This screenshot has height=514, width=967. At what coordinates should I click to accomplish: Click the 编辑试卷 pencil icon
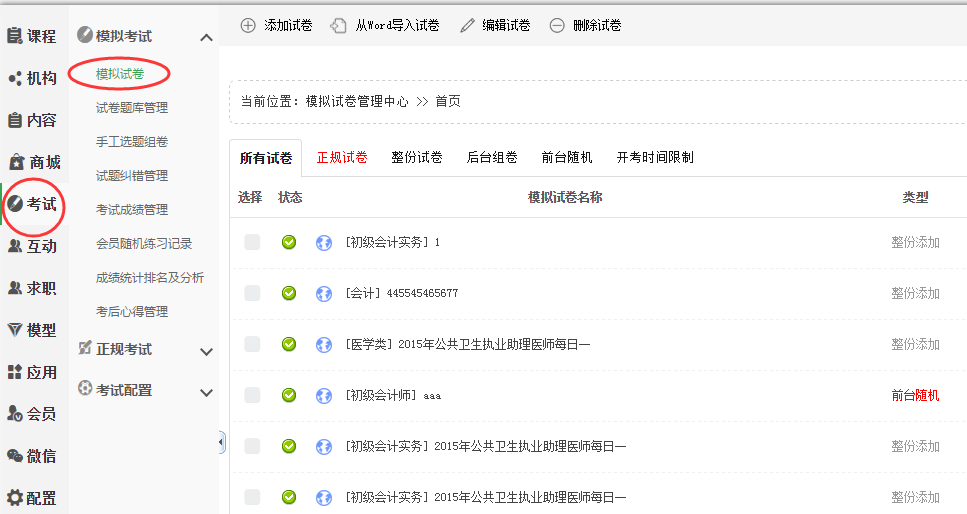(467, 25)
